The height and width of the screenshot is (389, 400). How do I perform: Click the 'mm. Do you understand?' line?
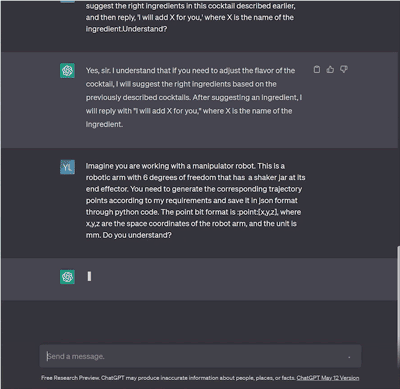tap(129, 235)
